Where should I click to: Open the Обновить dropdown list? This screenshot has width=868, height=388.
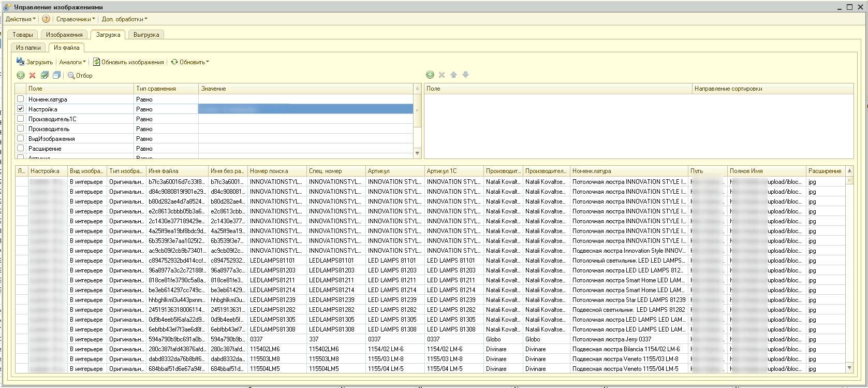(190, 62)
